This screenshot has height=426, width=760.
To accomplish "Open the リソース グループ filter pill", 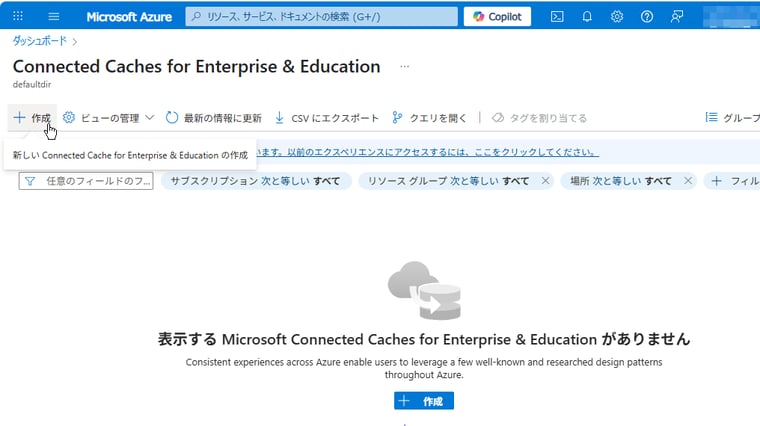I will [448, 181].
